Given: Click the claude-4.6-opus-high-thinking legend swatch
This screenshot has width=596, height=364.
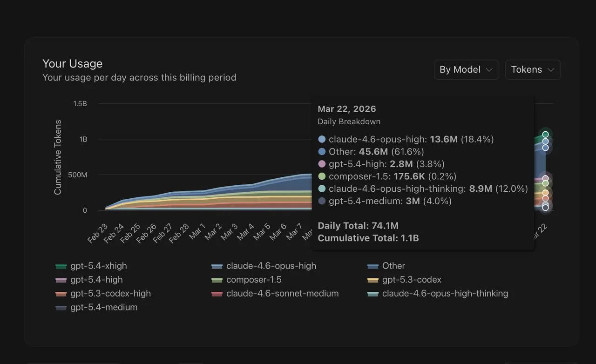Looking at the screenshot, I should (x=372, y=294).
